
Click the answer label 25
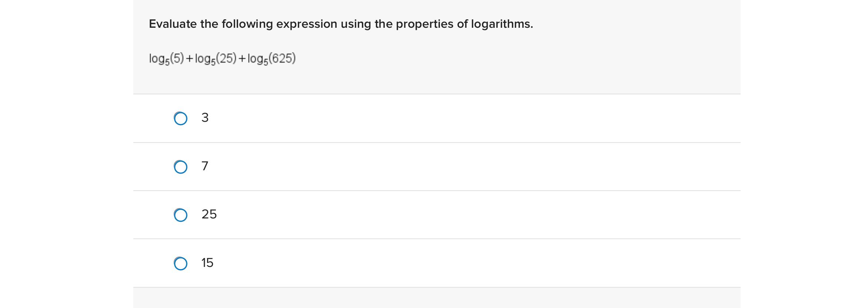[209, 214]
